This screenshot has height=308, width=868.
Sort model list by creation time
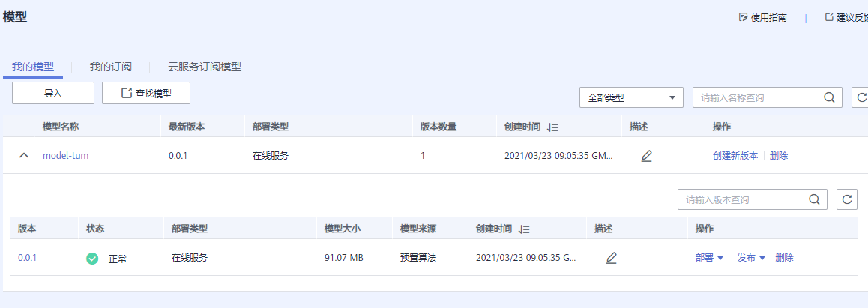pos(553,127)
